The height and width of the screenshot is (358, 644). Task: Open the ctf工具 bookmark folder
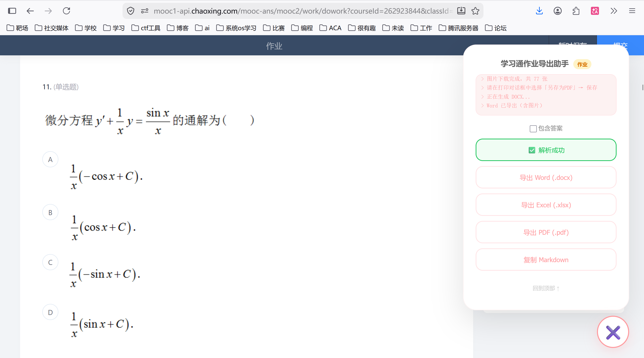146,28
